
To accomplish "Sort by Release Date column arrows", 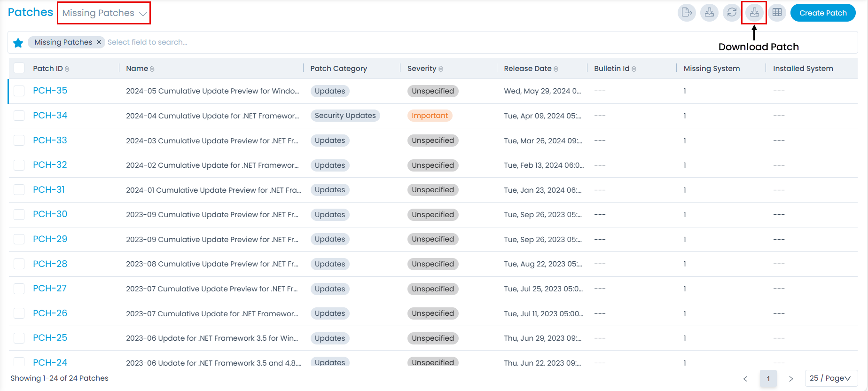I will [x=556, y=69].
